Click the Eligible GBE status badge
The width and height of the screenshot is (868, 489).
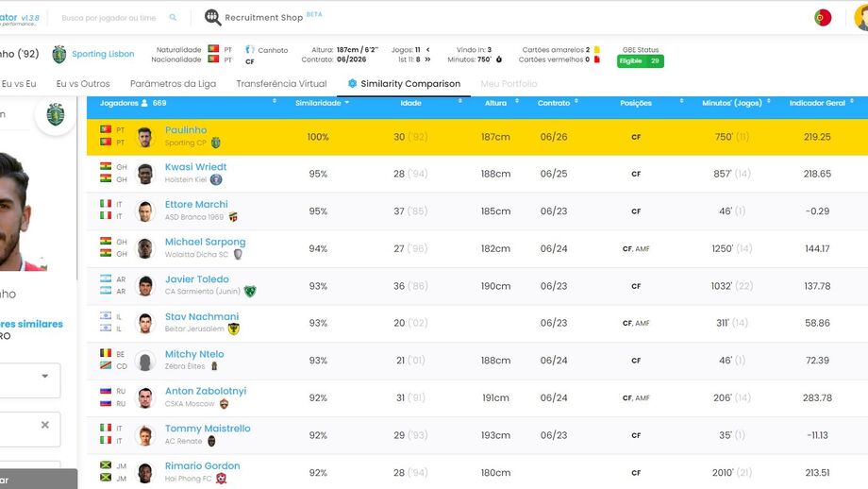point(641,61)
